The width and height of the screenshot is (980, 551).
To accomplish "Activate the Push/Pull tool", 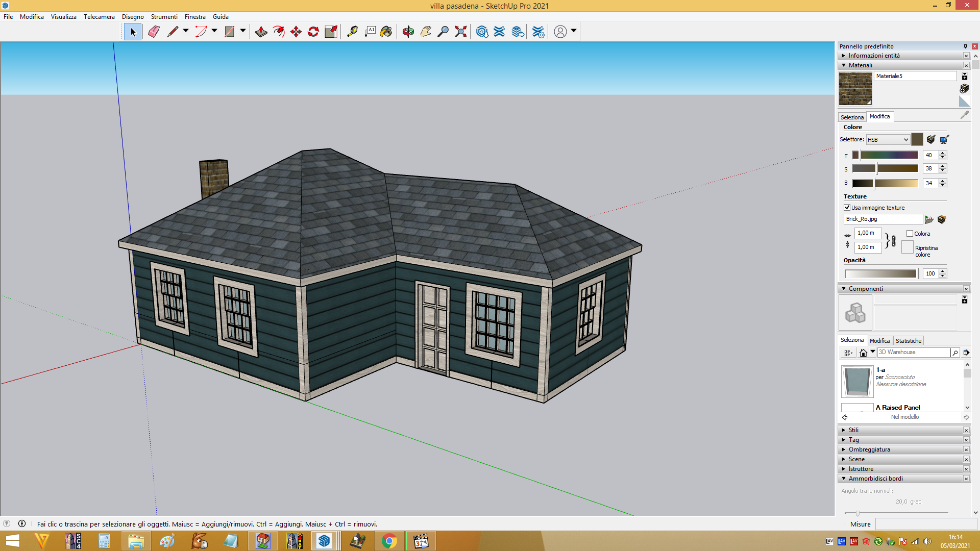I will point(261,32).
